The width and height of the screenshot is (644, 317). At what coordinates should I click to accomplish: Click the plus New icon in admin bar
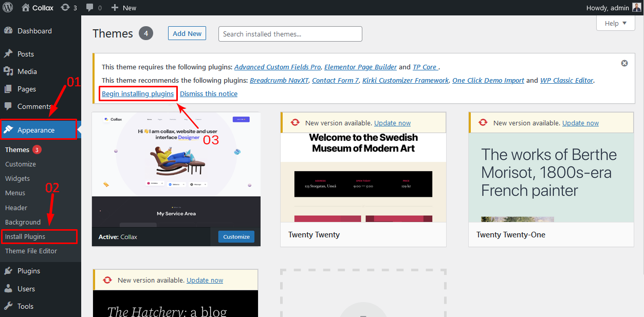[115, 8]
